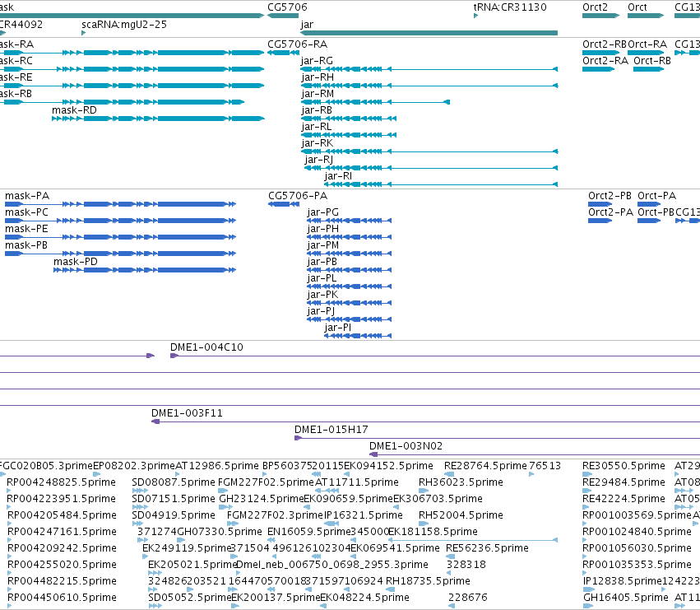This screenshot has width=700, height=610.
Task: Click the RP004248825.5prime EST label
Action: (61, 482)
